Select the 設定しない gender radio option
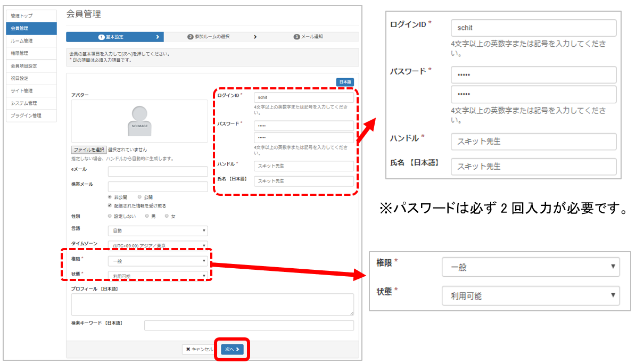 pyautogui.click(x=110, y=216)
